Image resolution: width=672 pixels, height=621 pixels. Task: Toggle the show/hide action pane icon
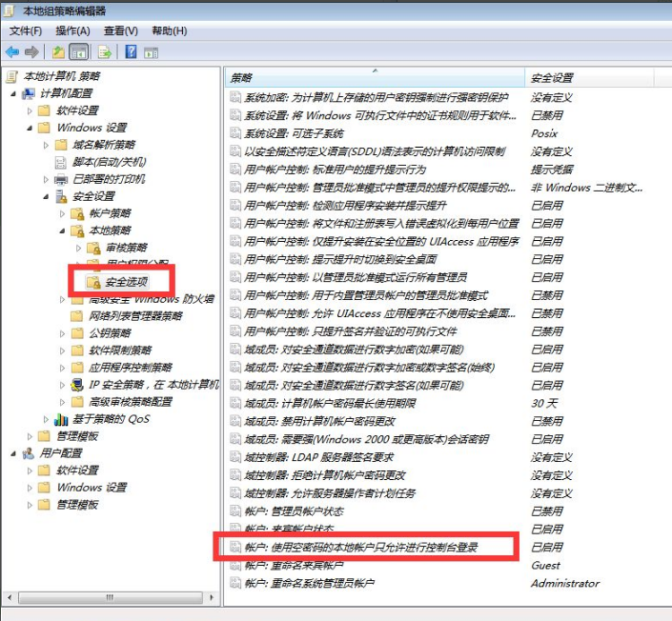tap(152, 51)
